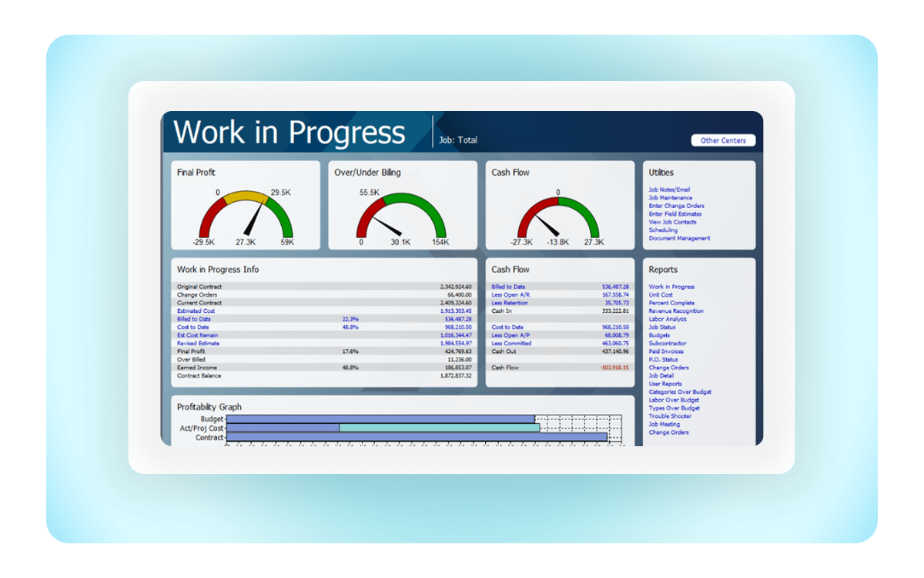Click the Revised Estimate link
This screenshot has height=578, width=924.
(x=198, y=344)
